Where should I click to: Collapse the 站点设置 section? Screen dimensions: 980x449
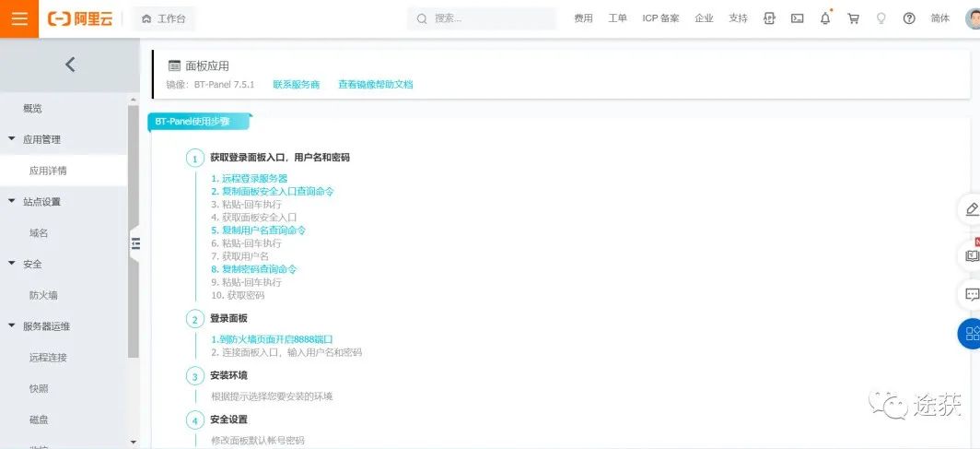point(11,201)
